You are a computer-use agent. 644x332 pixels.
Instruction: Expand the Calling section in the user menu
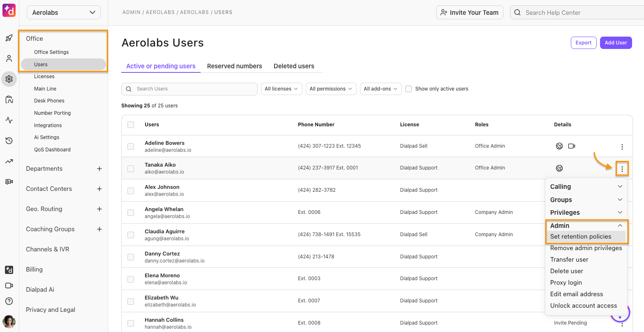(586, 186)
